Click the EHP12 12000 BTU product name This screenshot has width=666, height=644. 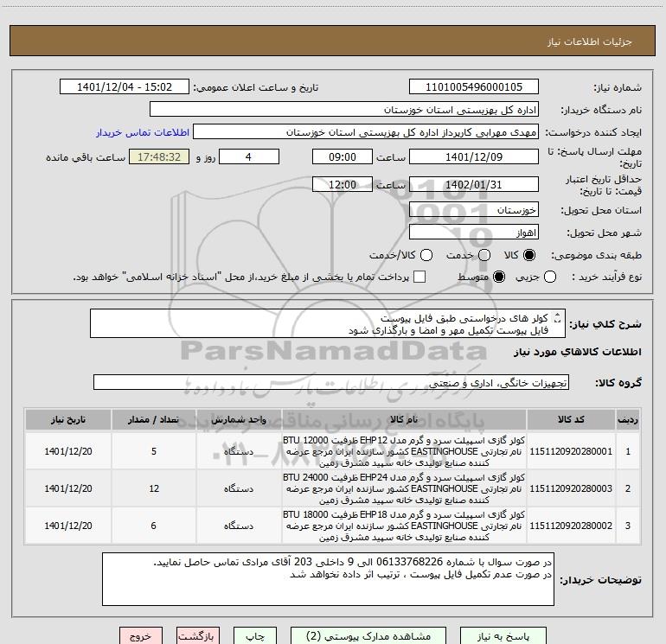pyautogui.click(x=404, y=451)
